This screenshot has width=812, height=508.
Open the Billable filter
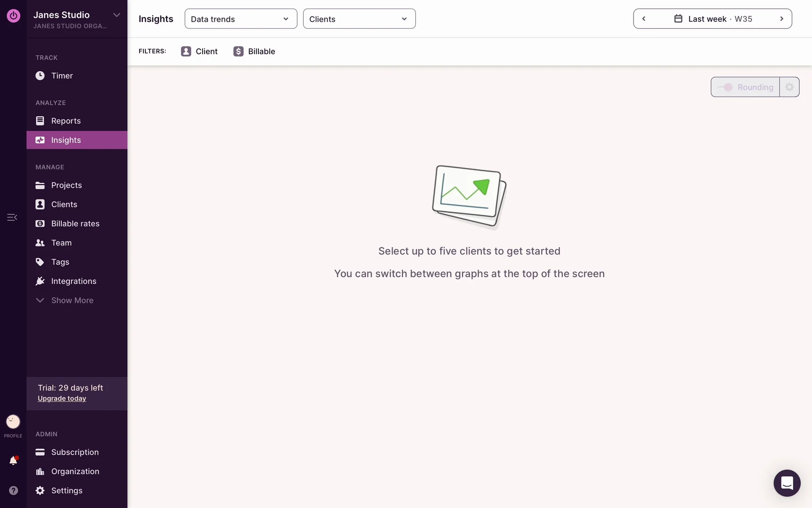254,51
